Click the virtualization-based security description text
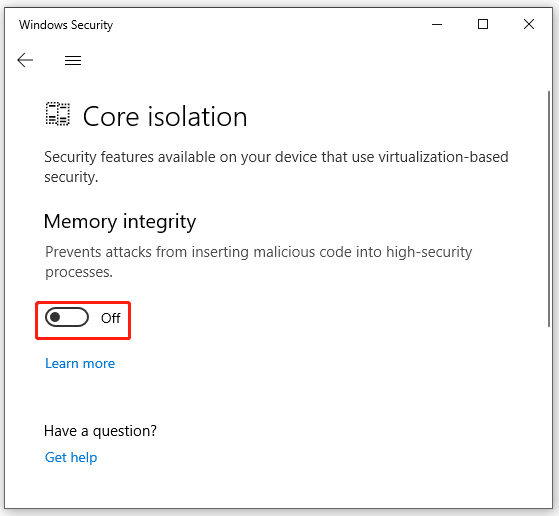Screen dimensions: 559x516 pos(276,167)
